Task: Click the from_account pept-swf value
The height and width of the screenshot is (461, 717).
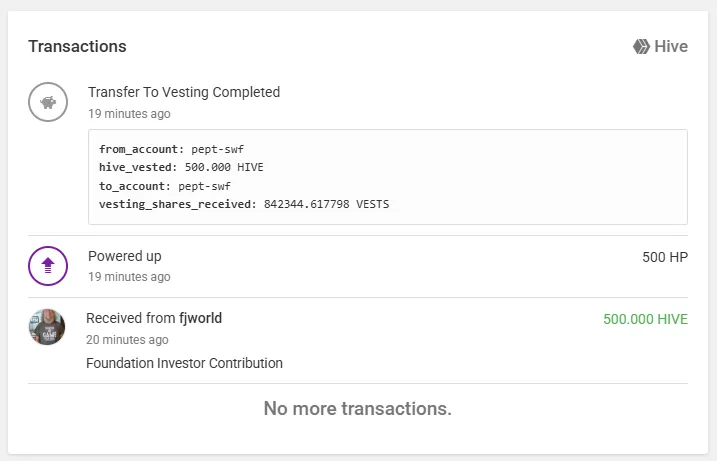Action: pyautogui.click(x=218, y=149)
